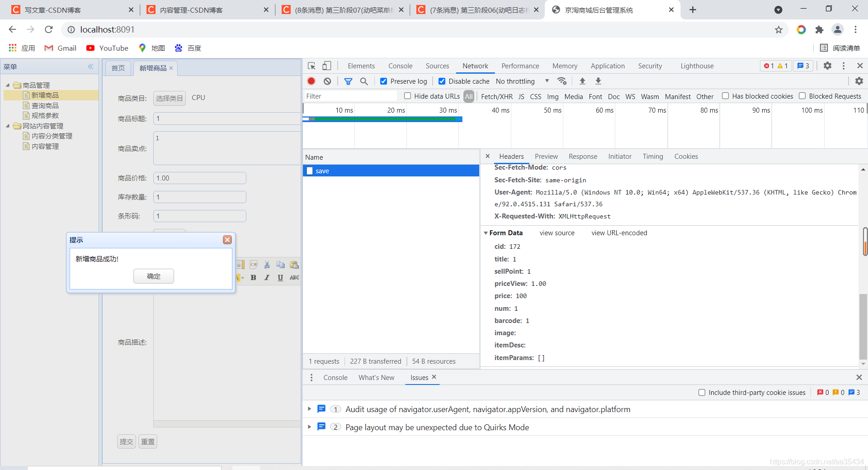
Task: Reload the localhost page
Action: coord(49,30)
